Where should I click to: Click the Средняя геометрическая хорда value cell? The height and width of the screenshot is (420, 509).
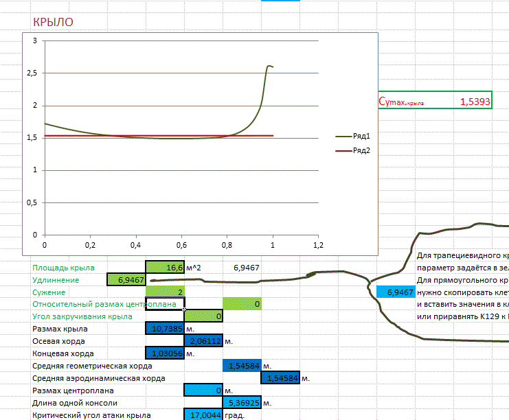242,366
